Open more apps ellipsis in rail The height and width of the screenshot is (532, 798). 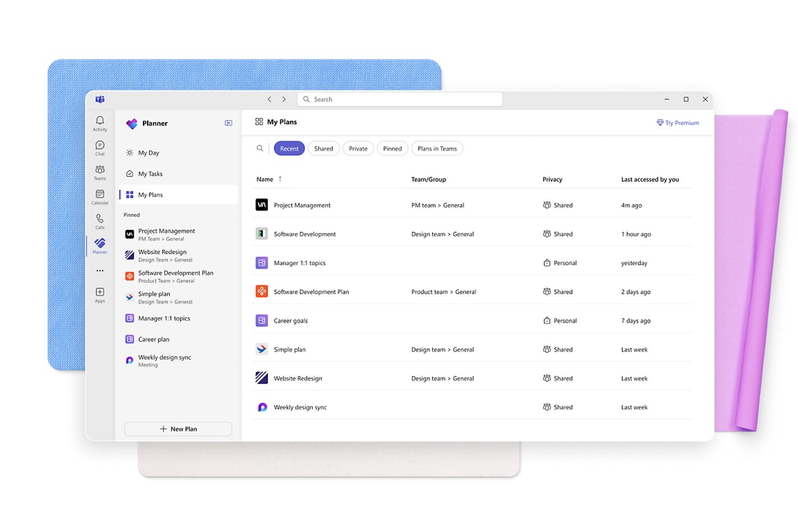tap(100, 271)
